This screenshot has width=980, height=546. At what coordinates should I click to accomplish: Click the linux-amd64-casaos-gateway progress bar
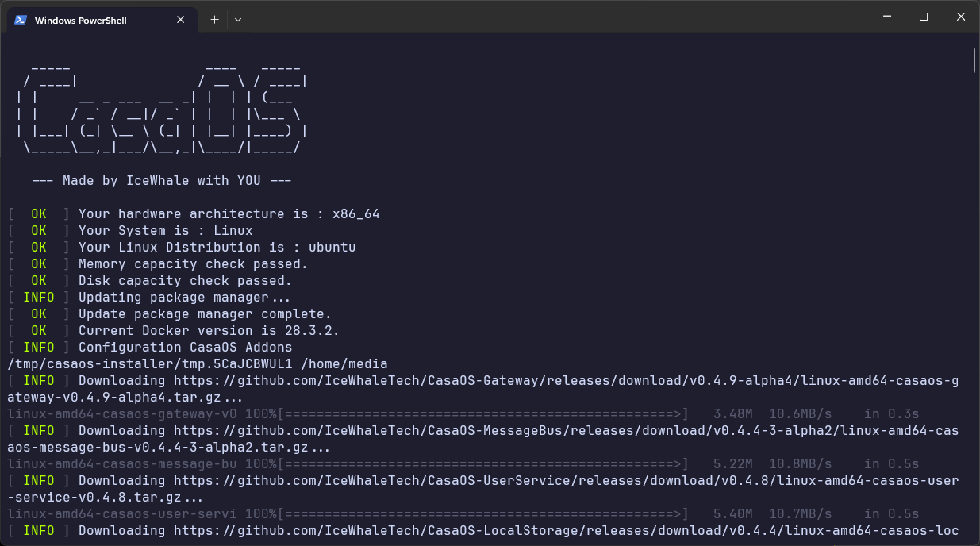click(482, 414)
